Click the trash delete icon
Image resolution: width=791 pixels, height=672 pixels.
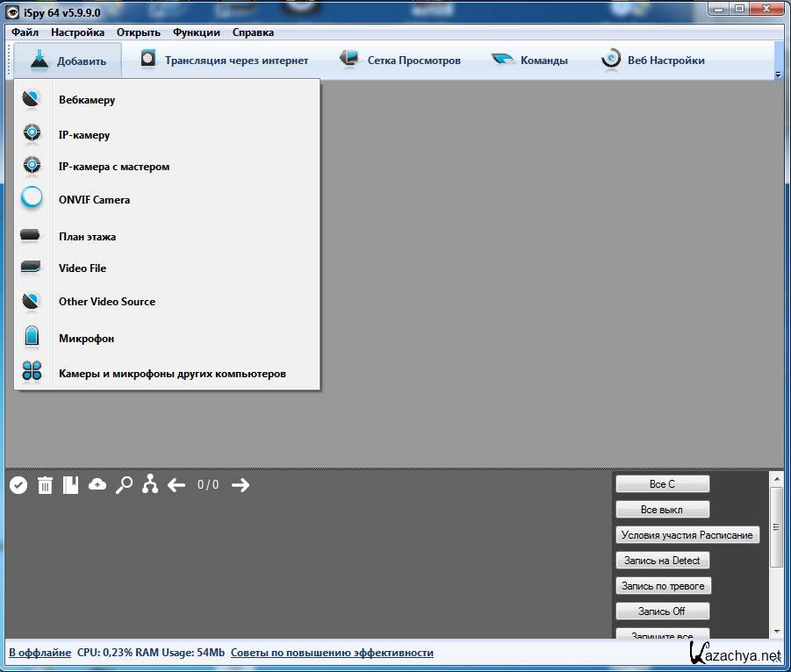point(46,485)
